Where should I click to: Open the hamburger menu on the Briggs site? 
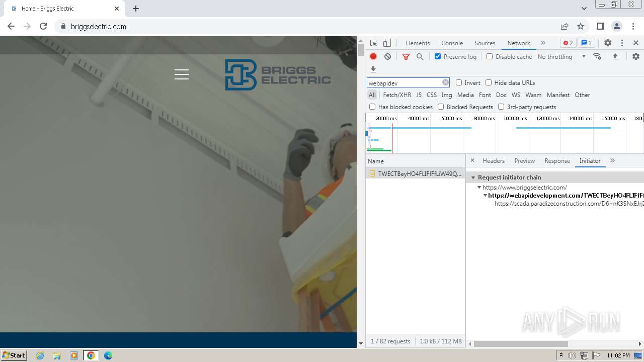[182, 74]
